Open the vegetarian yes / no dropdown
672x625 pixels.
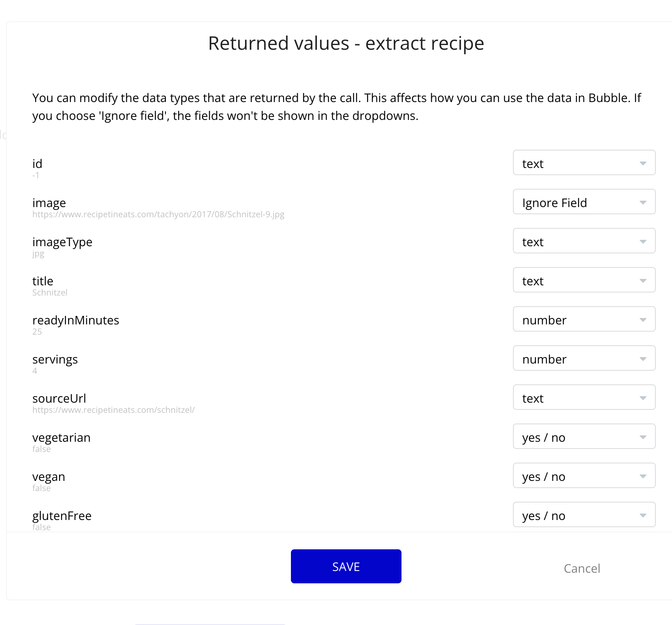coord(584,436)
